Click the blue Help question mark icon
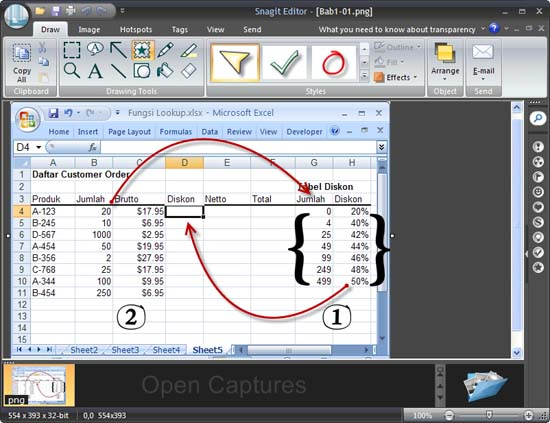 tap(494, 28)
